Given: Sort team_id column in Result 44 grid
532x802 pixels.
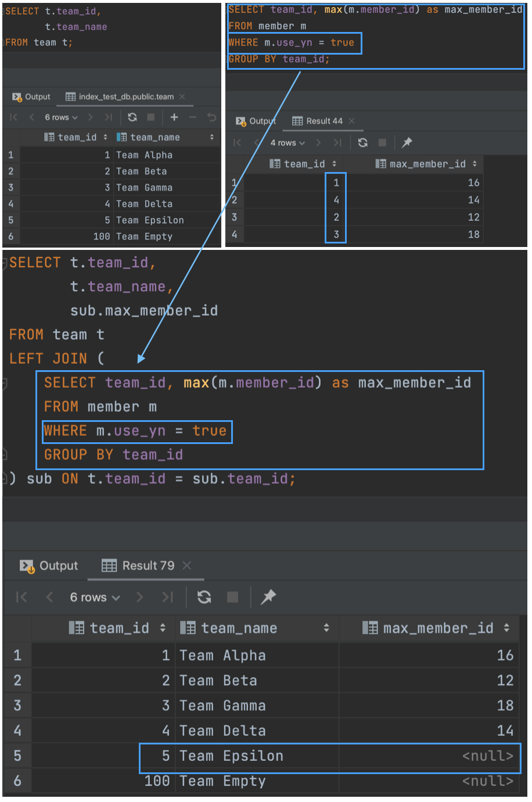Looking at the screenshot, I should click(334, 164).
